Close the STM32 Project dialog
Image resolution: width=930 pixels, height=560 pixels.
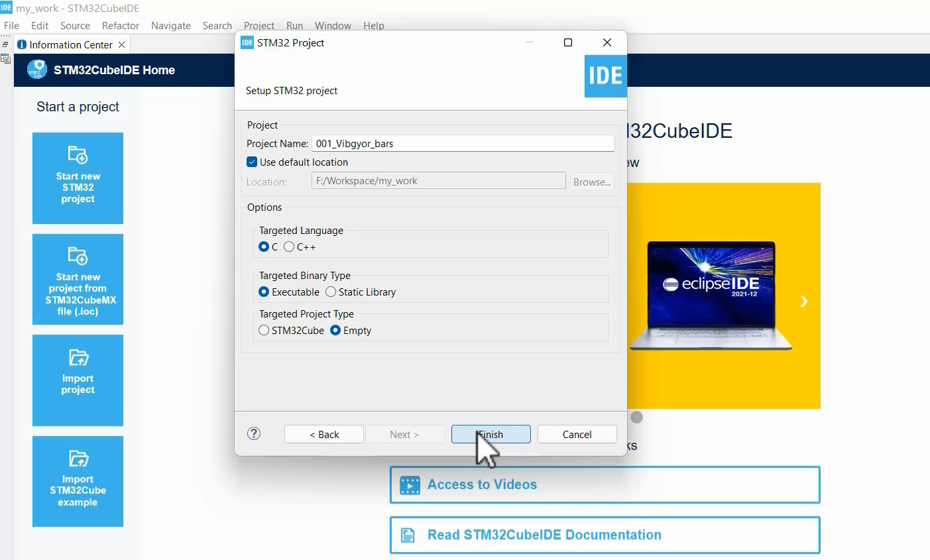(607, 42)
